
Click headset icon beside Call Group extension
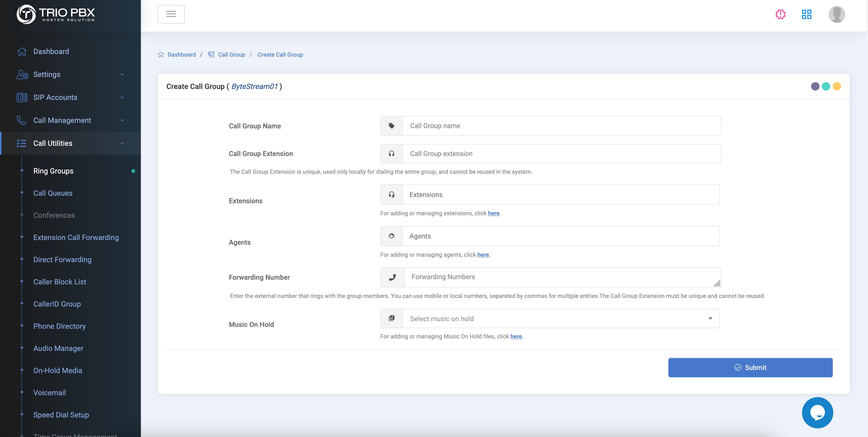tap(392, 154)
